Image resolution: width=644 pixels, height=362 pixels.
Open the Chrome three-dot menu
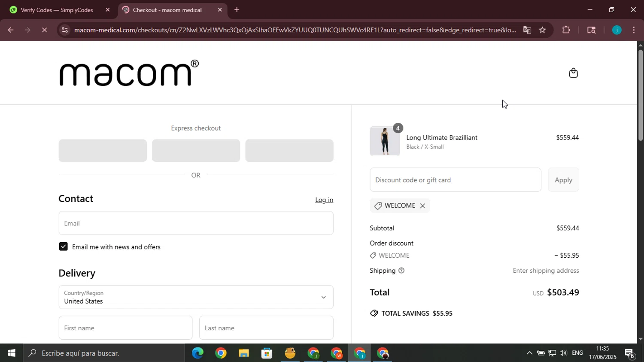click(x=634, y=30)
